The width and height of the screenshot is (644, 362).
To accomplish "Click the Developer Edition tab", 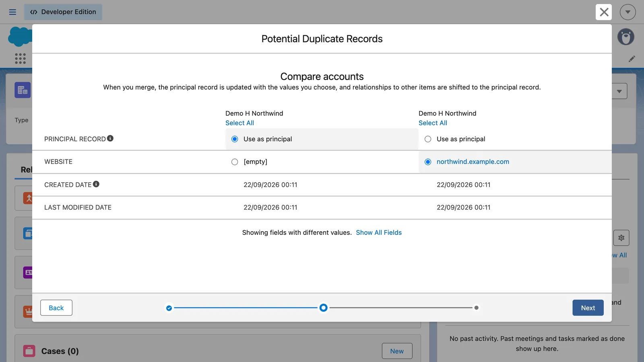I will tap(63, 12).
